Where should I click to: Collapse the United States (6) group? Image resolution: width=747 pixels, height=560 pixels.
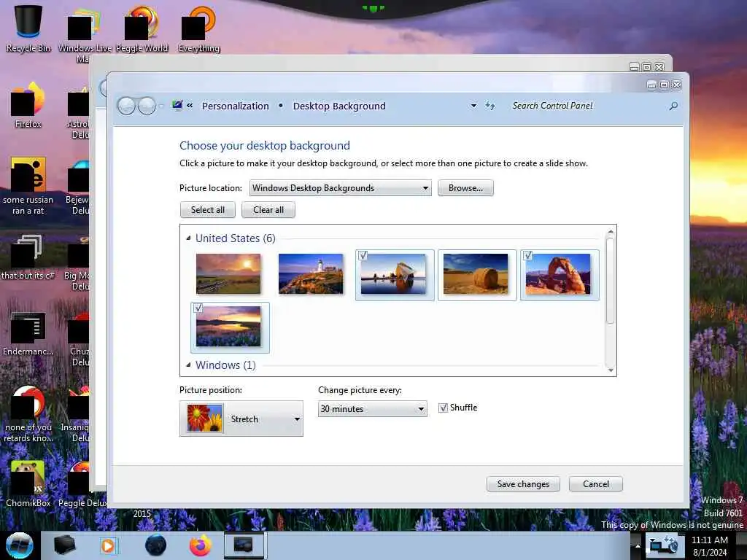point(188,238)
